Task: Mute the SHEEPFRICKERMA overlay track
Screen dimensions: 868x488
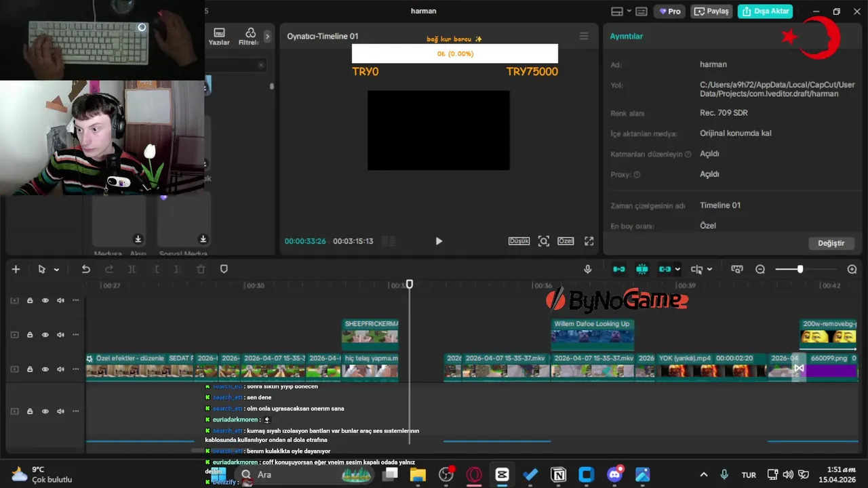Action: [x=60, y=335]
